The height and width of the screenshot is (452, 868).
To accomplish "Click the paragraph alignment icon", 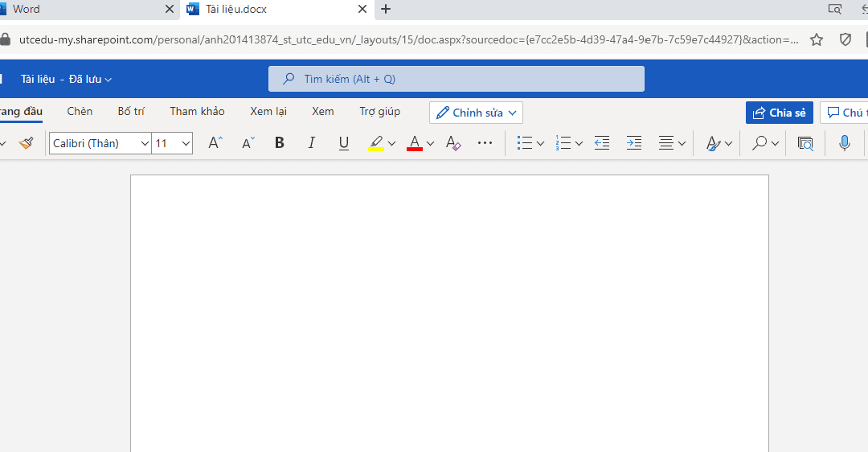I will (x=666, y=143).
